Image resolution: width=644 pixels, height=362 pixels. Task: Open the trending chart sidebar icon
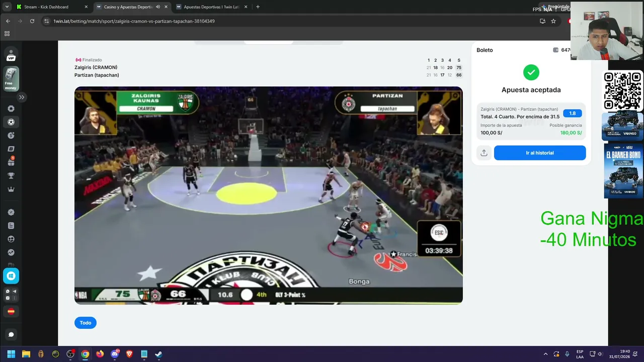11,252
